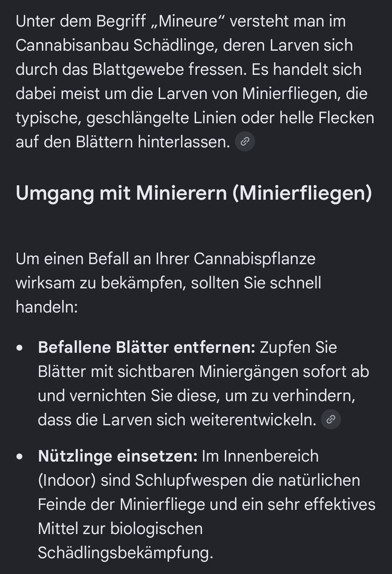This screenshot has width=392, height=574.
Task: Click the word "(Indoor)" in the second bullet
Action: coord(67,480)
